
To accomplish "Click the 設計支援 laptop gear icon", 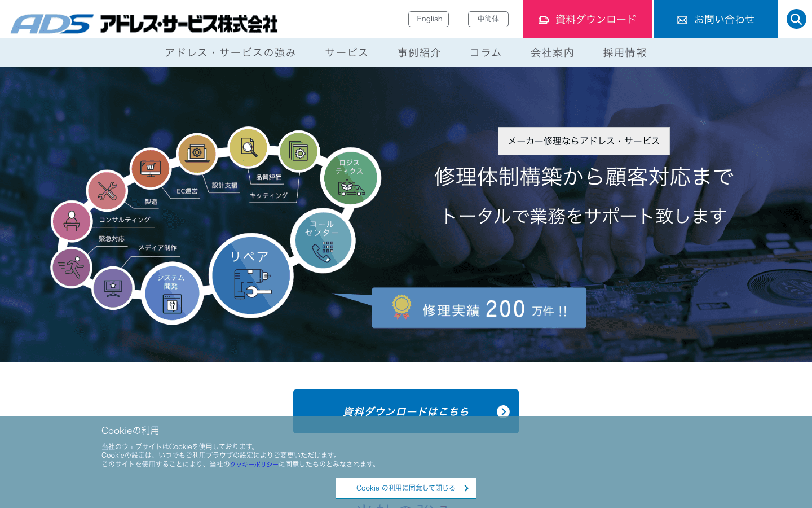I will [197, 154].
